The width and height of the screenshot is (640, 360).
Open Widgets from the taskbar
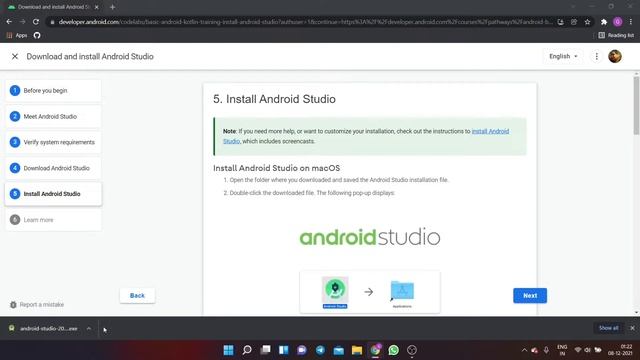pos(284,350)
